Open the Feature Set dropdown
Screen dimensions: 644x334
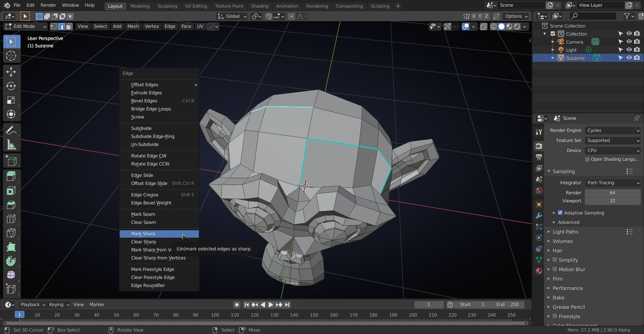(613, 140)
